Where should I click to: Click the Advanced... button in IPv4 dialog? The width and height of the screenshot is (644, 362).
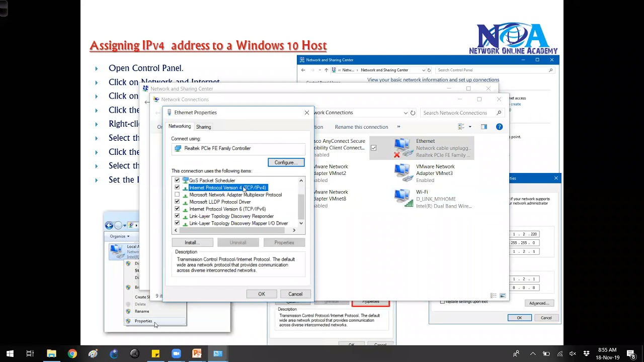tap(539, 303)
